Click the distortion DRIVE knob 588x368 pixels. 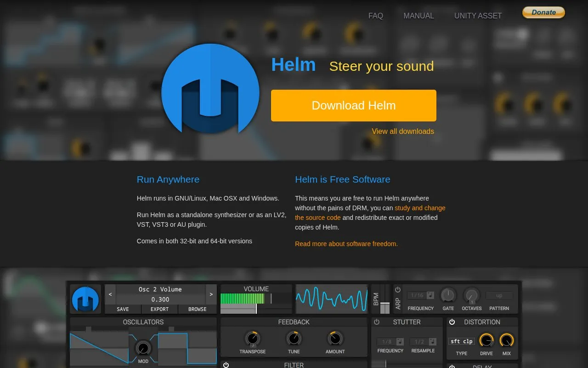coord(486,340)
